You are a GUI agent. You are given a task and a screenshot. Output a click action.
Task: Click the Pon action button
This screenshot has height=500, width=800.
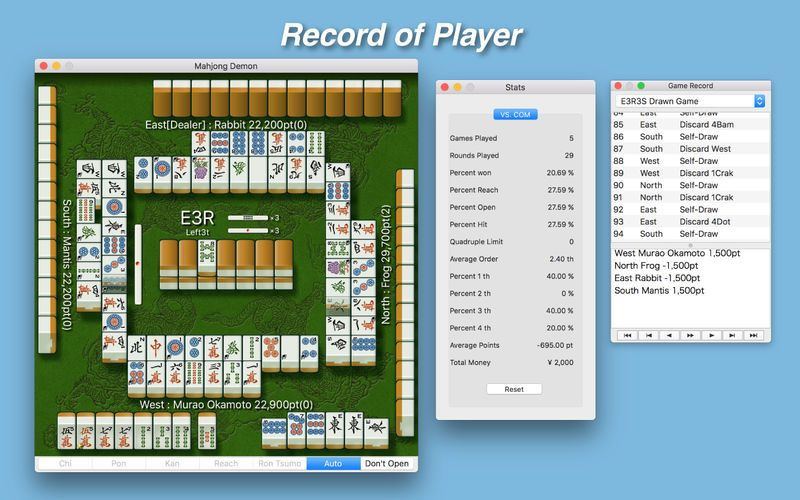(118, 463)
